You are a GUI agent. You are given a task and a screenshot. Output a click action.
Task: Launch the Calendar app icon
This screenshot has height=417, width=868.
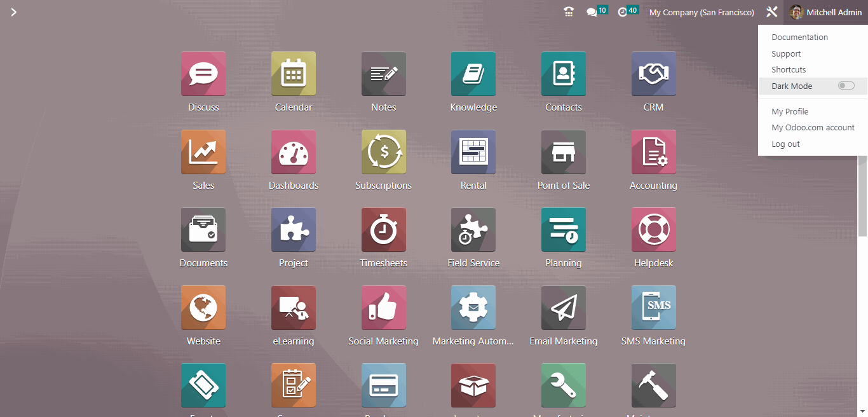tap(294, 74)
